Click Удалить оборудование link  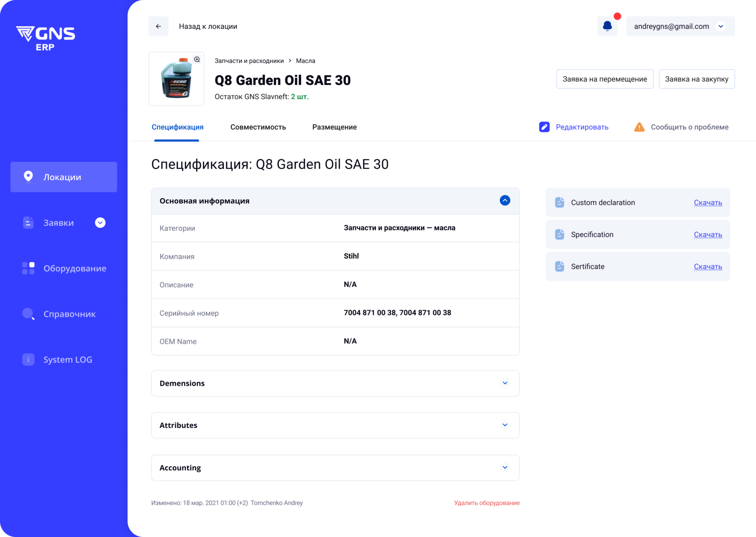487,503
